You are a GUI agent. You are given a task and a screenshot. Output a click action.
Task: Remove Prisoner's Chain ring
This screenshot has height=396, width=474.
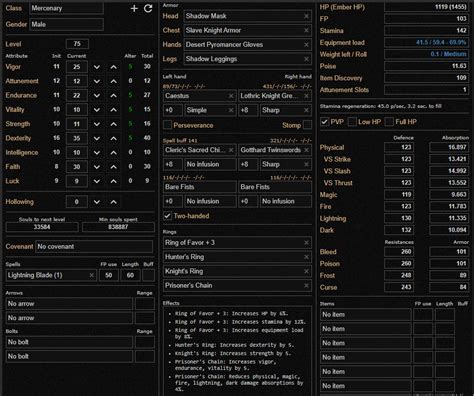(x=306, y=285)
